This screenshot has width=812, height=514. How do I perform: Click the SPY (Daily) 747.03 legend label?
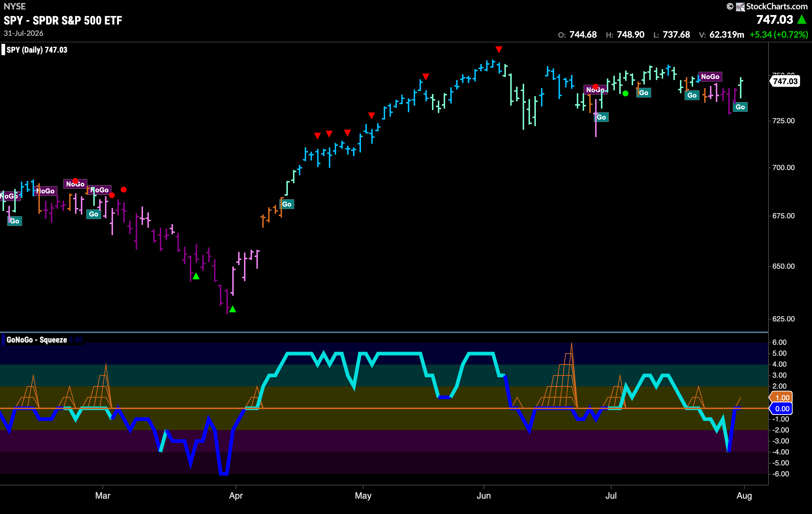(37, 50)
